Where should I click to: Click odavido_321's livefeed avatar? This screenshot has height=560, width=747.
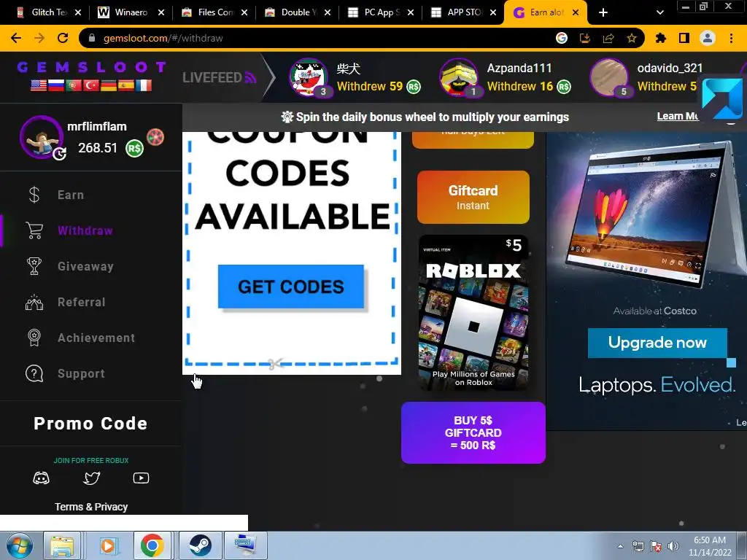tap(609, 77)
